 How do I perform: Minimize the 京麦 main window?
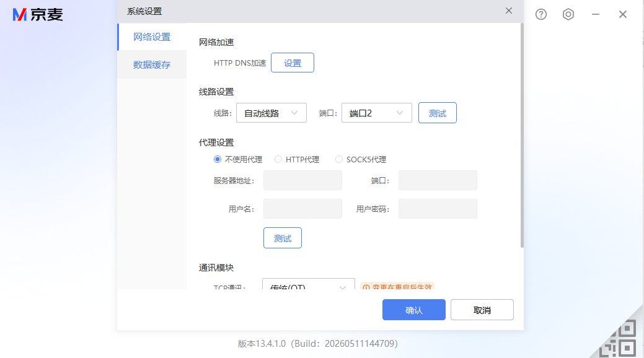[x=596, y=14]
